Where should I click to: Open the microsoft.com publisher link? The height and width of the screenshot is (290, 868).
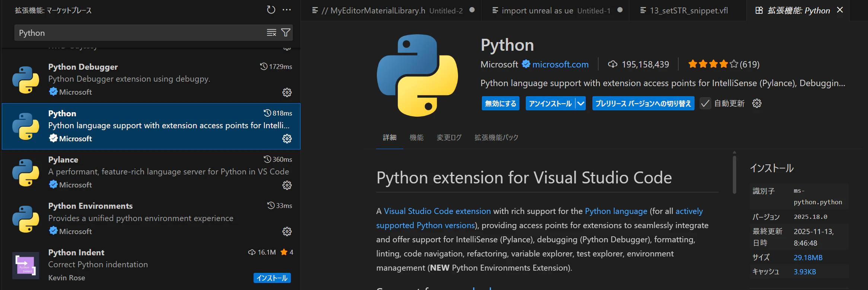pos(560,64)
